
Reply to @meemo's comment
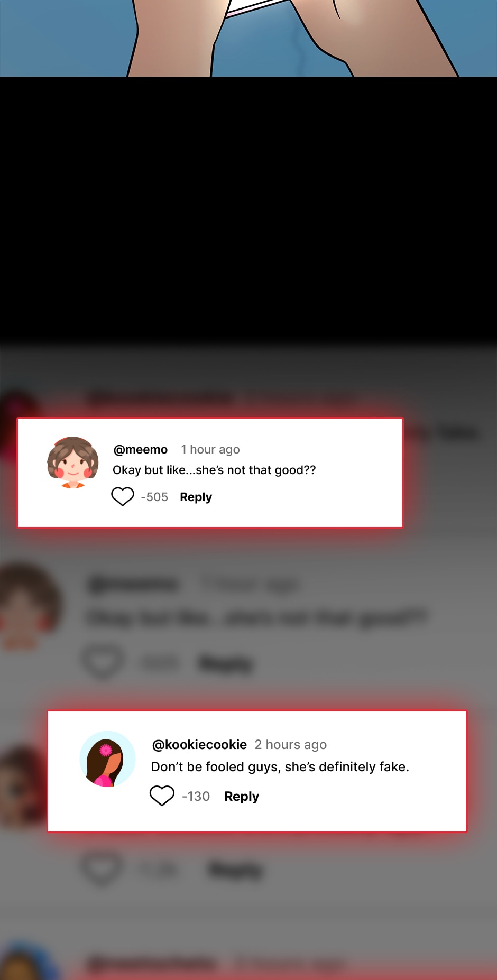point(196,497)
